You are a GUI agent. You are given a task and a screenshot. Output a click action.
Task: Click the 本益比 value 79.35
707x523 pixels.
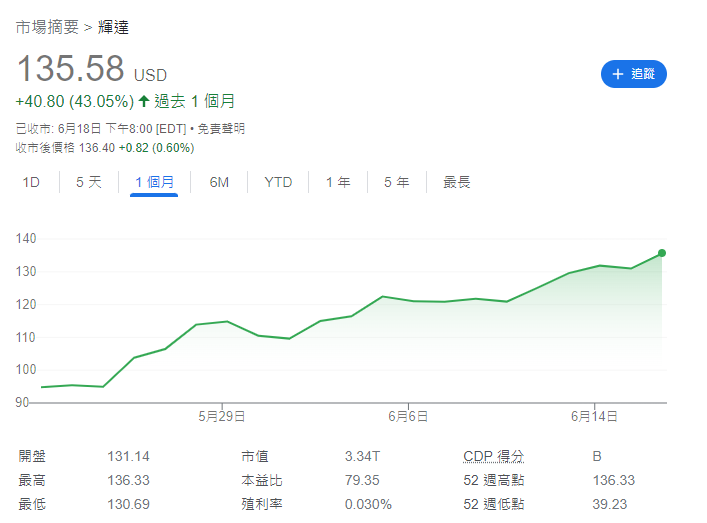363,480
